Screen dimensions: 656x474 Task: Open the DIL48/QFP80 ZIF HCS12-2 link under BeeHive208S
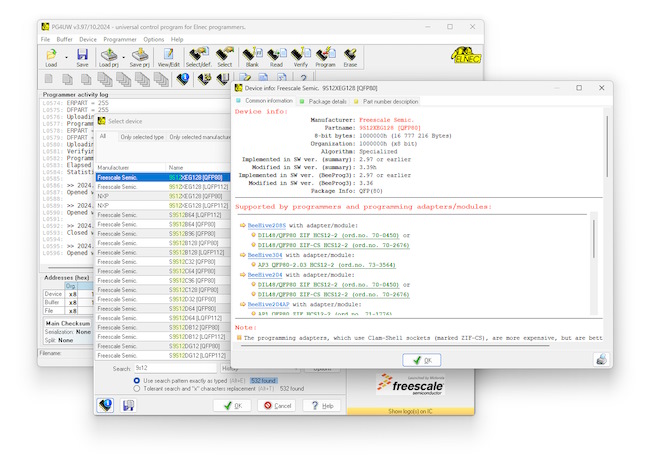[328, 235]
